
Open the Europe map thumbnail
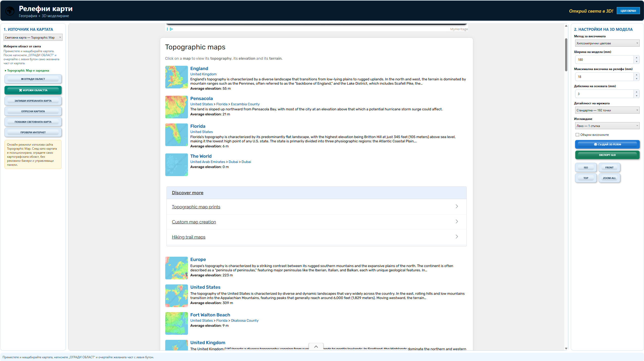coord(176,268)
